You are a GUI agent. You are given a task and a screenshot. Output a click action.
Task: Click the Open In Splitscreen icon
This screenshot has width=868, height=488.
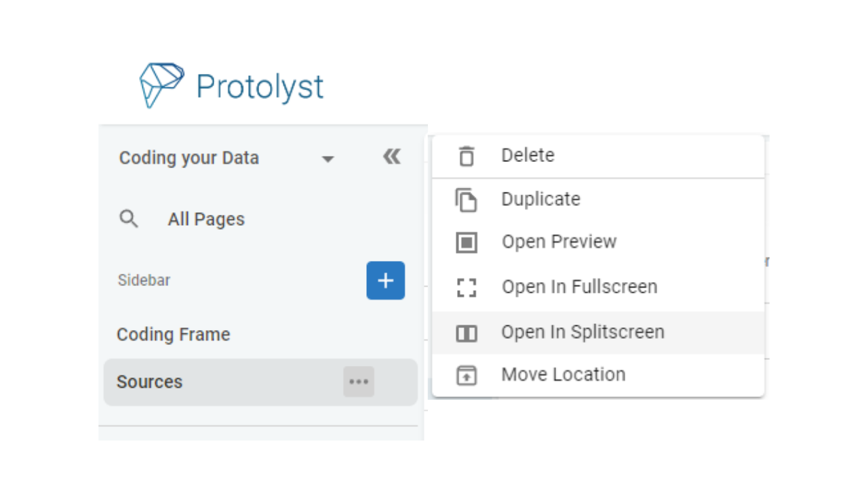(465, 332)
